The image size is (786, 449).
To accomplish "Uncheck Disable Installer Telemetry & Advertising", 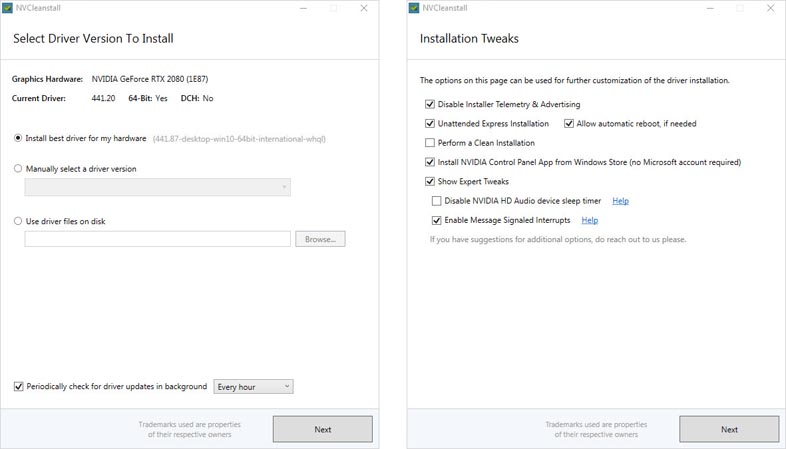I will click(x=430, y=104).
